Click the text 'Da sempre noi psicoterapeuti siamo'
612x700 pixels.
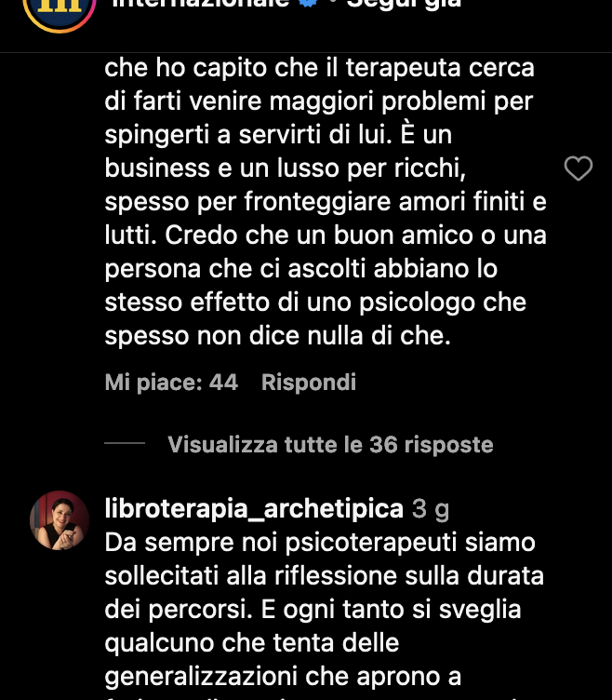[320, 543]
